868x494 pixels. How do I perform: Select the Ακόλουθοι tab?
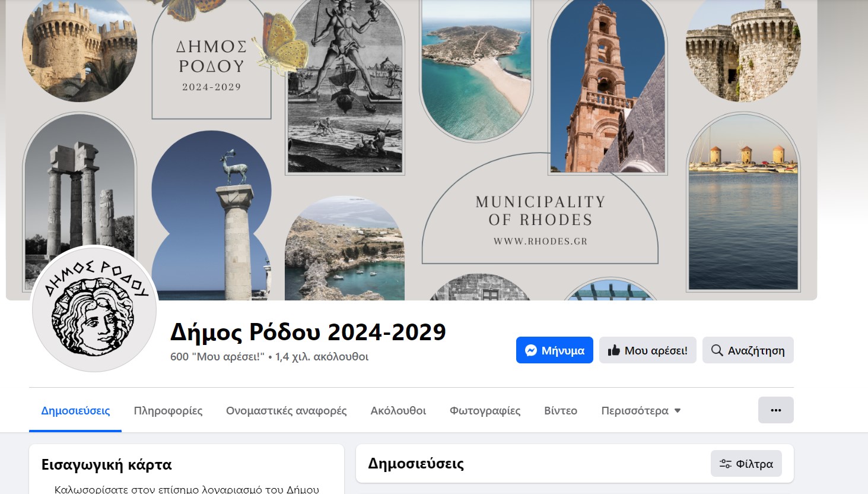(x=398, y=411)
